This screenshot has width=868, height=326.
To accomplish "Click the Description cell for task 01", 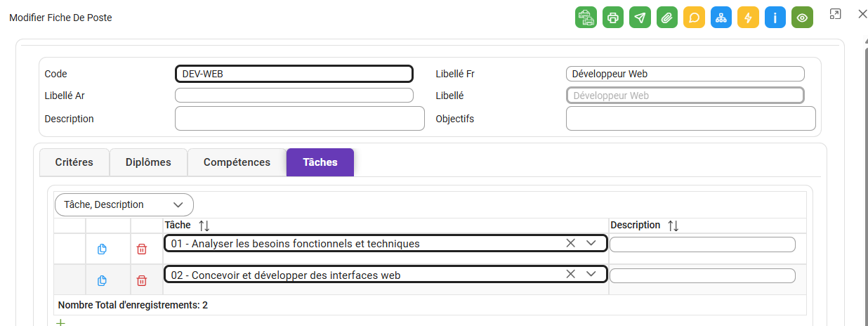I will tap(702, 244).
